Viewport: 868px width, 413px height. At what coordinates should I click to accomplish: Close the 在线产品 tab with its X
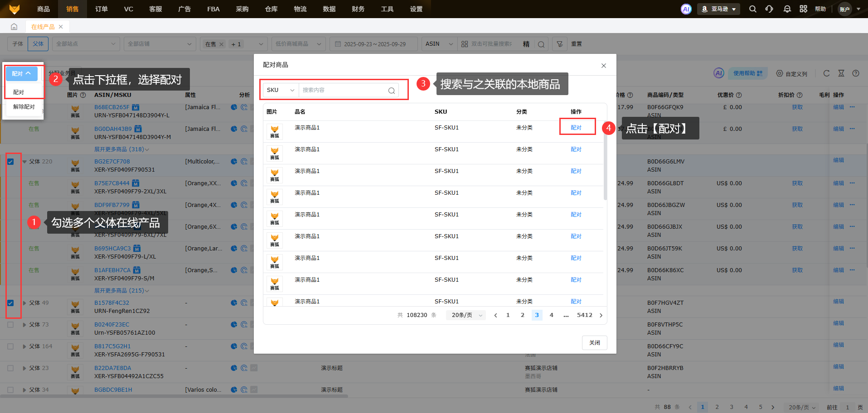61,27
